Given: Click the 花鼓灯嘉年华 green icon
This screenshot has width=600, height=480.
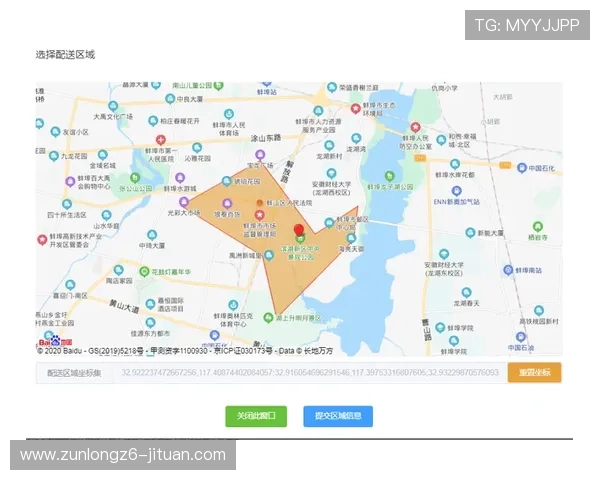Looking at the screenshot, I should coord(144,272).
